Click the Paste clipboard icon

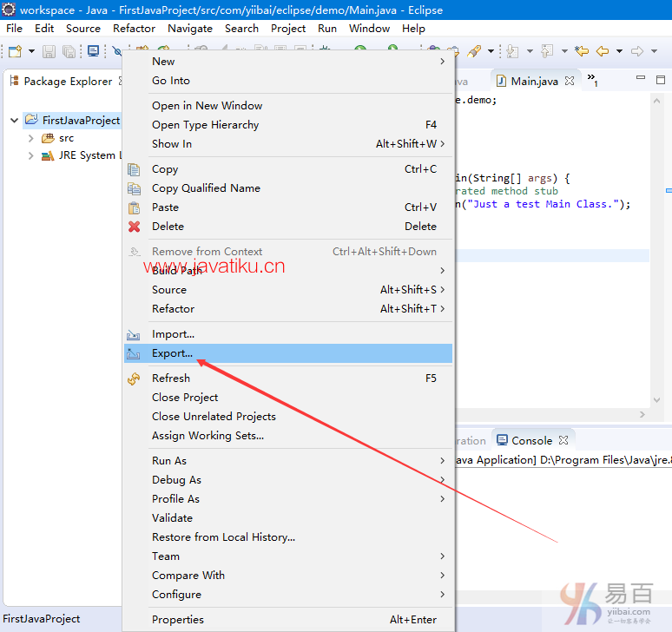pos(134,207)
